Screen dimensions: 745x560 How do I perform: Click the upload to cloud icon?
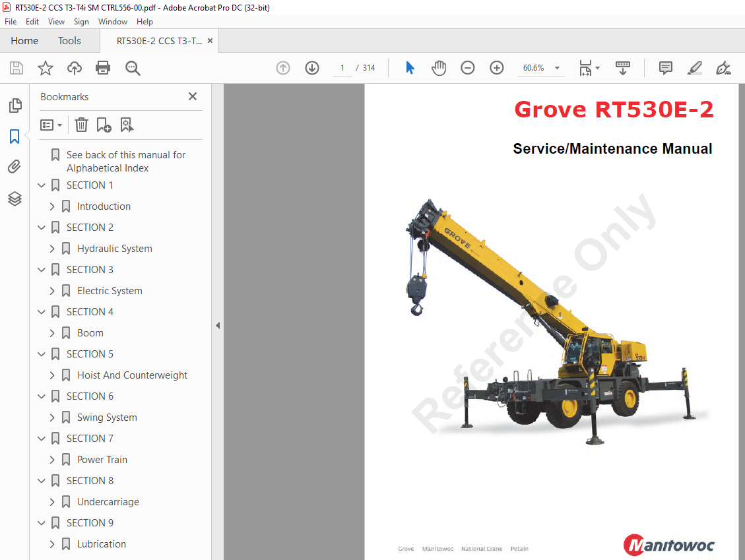point(74,68)
